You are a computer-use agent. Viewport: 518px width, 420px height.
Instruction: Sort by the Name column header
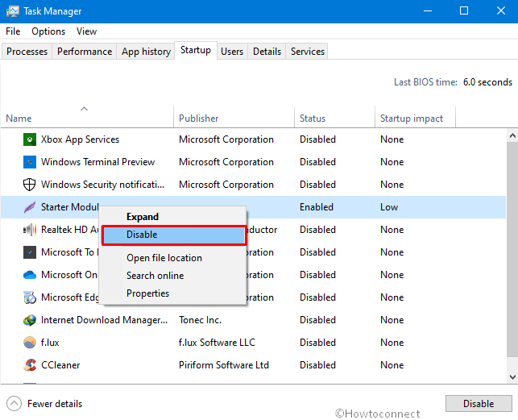(87, 116)
